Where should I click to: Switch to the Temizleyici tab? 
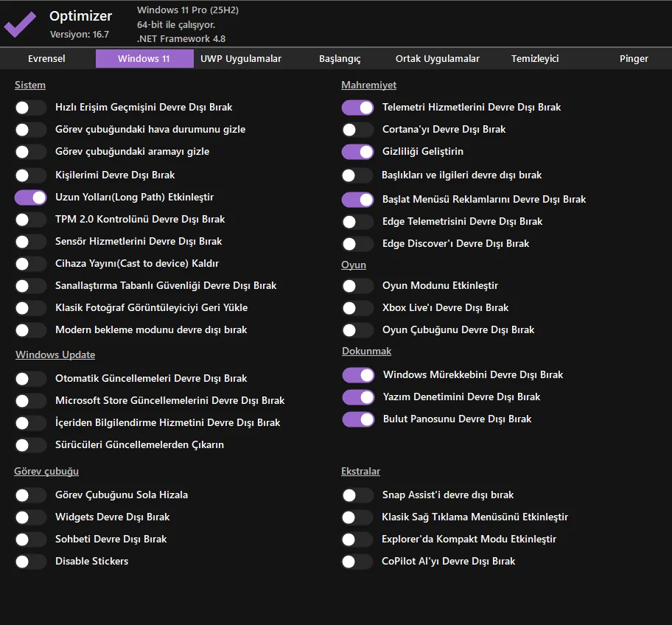(x=535, y=59)
